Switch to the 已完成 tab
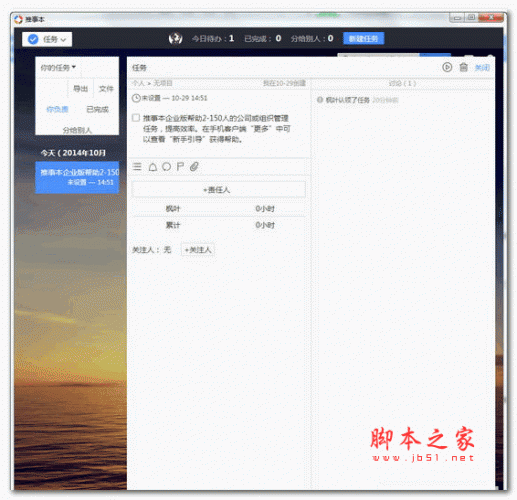This screenshot has width=517, height=500. click(97, 109)
